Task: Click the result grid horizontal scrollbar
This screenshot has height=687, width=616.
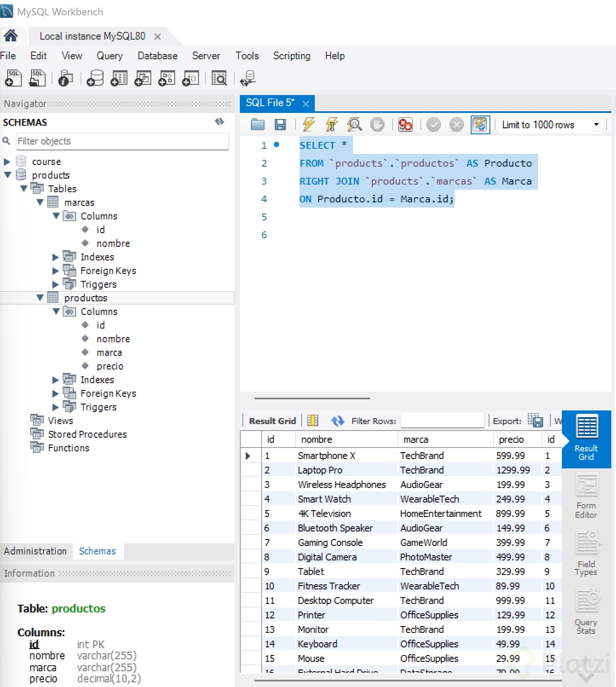Action: [408, 681]
